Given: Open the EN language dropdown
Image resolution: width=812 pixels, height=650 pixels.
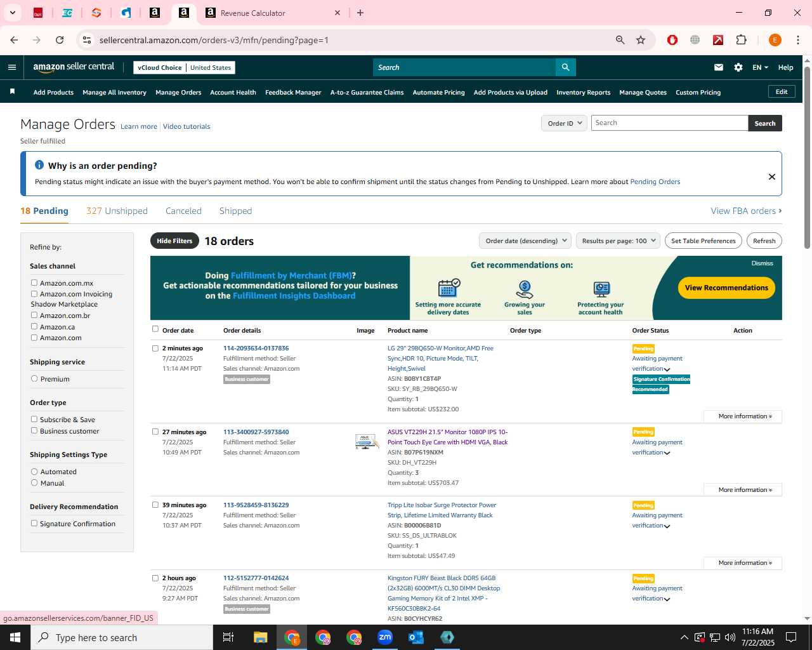Looking at the screenshot, I should pyautogui.click(x=760, y=67).
